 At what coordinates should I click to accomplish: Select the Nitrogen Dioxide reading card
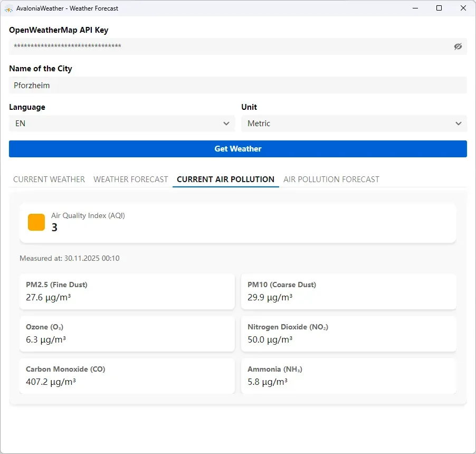tap(348, 334)
